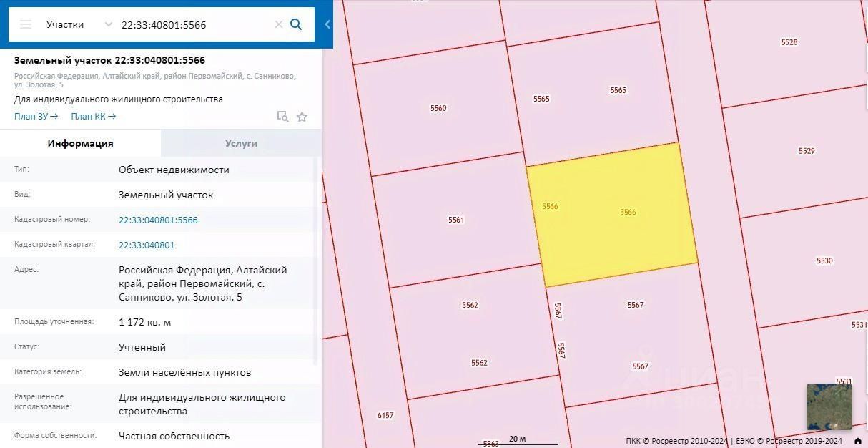The width and height of the screenshot is (868, 448).
Task: Collapse the side panel with arrow
Action: [327, 24]
